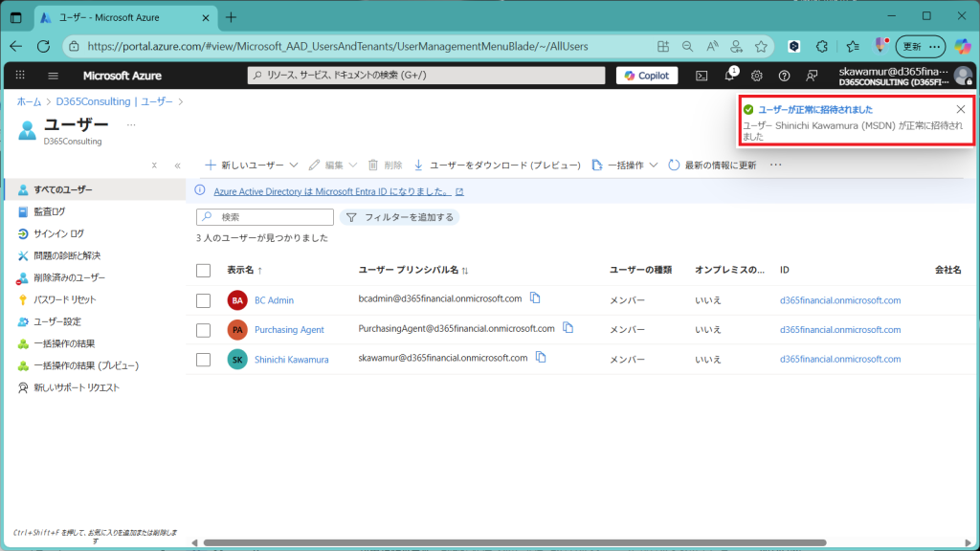This screenshot has height=551, width=980.
Task: Open the Copilot button
Action: 647,76
